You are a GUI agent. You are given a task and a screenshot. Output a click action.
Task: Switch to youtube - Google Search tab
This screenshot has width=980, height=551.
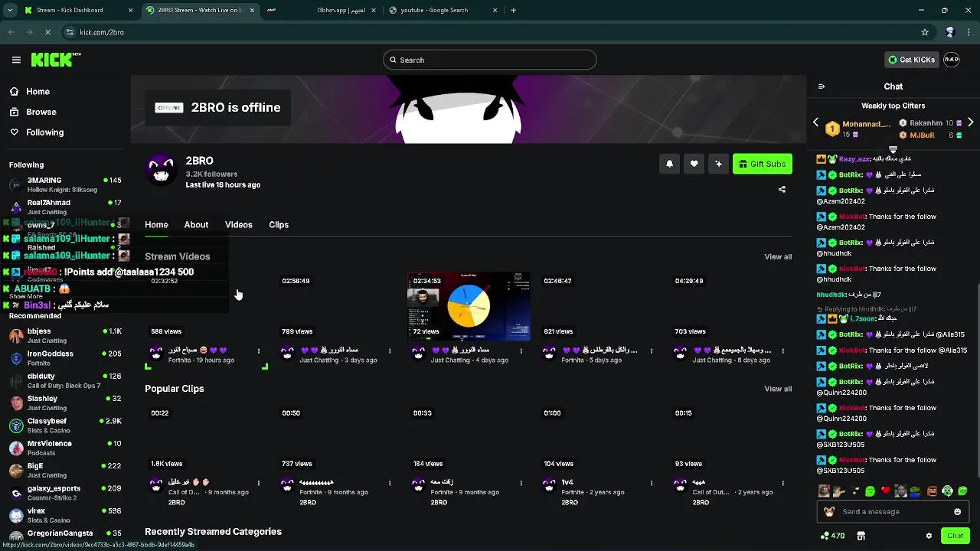click(x=443, y=10)
